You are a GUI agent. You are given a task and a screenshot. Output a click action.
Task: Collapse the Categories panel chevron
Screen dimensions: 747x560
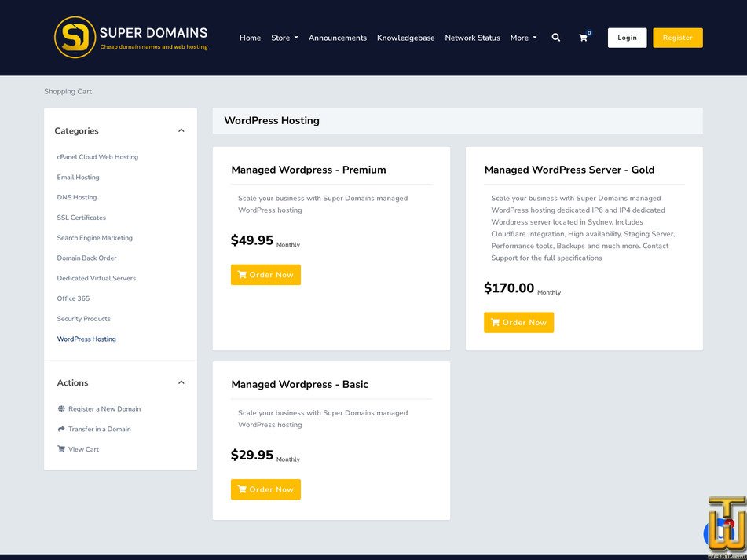[x=181, y=130]
